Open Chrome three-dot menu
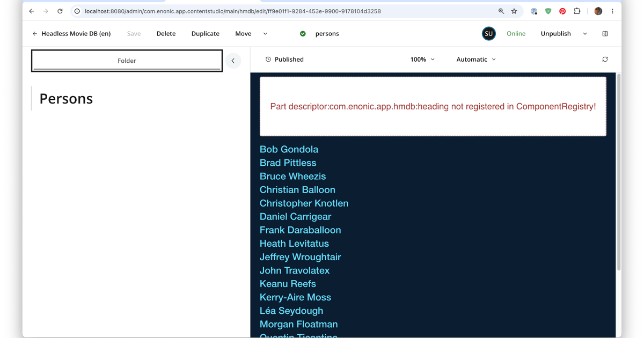 [x=612, y=11]
